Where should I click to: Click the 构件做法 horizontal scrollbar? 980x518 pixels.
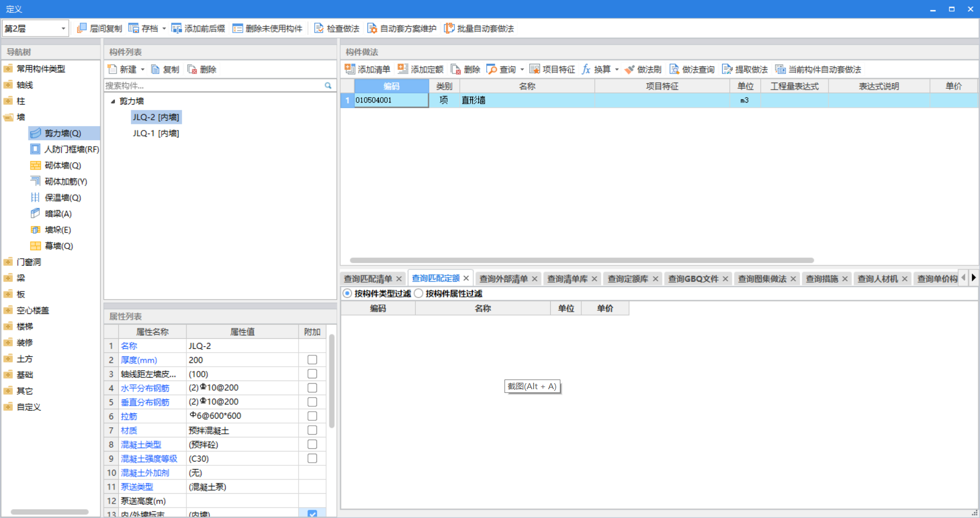pos(582,260)
